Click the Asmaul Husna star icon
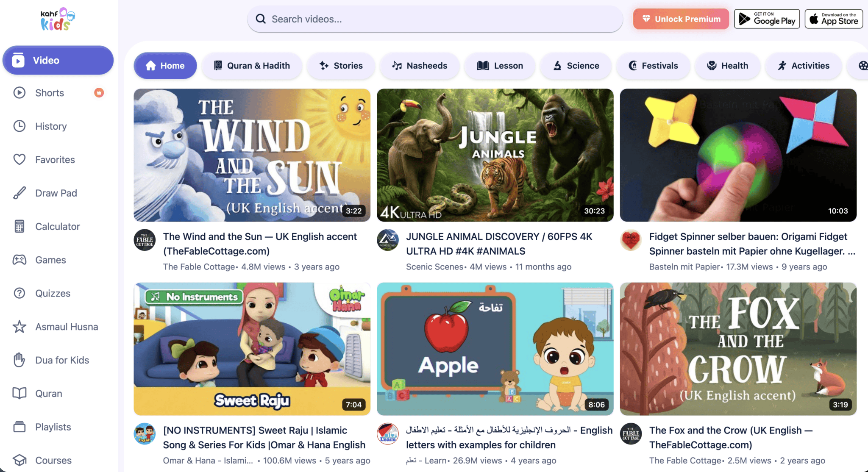 pyautogui.click(x=19, y=327)
